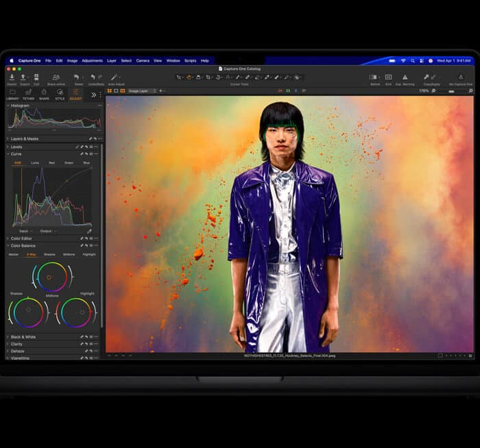Expand the Dehaze panel
This screenshot has height=448, width=480.
tap(8, 351)
